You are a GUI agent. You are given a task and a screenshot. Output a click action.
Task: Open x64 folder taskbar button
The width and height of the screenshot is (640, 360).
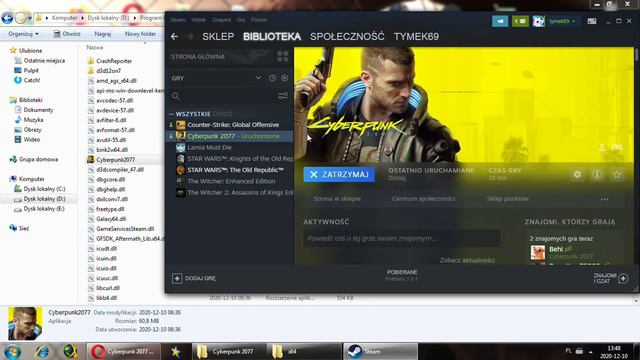[304, 351]
